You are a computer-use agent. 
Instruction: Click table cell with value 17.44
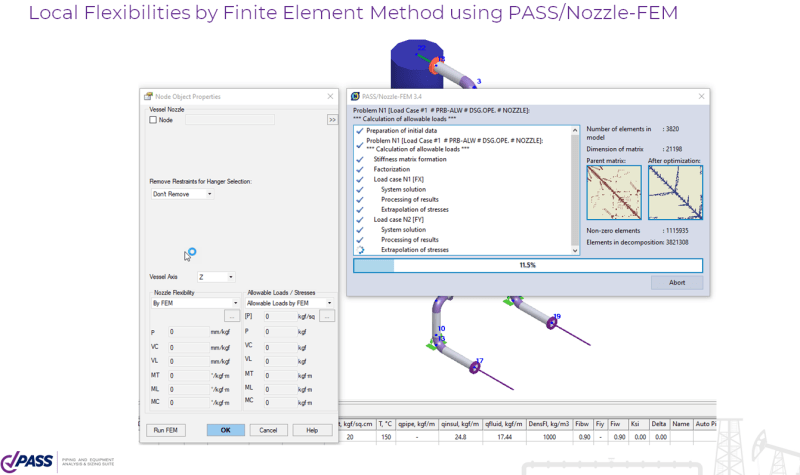(x=504, y=437)
